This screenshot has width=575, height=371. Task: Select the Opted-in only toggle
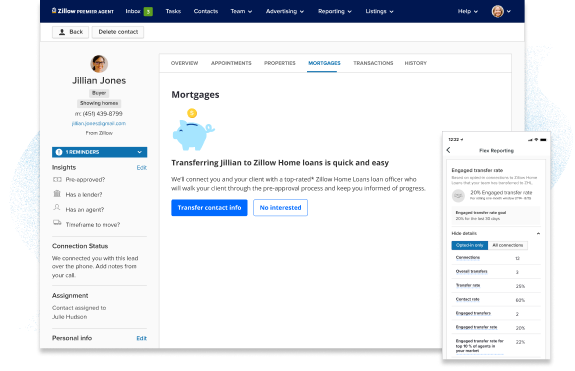469,245
